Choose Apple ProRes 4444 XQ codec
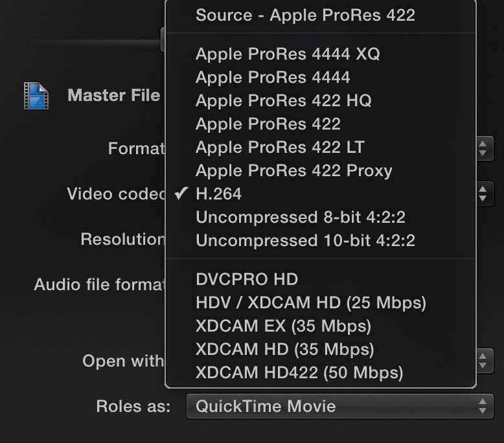Viewport: 504px width, 443px height. 288,54
